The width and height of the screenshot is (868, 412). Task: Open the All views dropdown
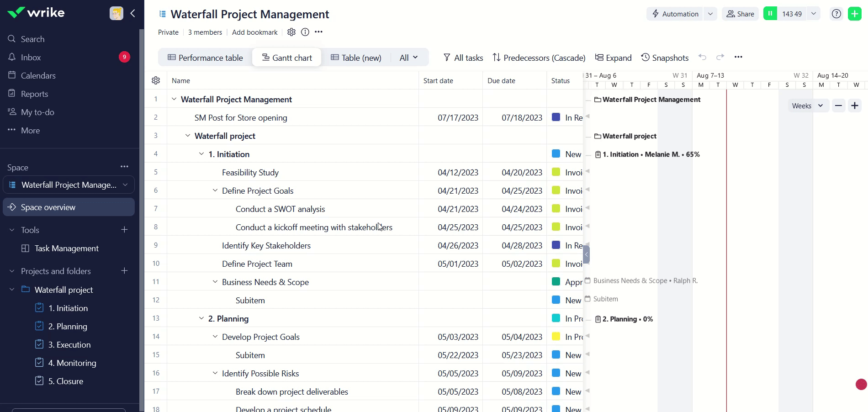coord(408,58)
